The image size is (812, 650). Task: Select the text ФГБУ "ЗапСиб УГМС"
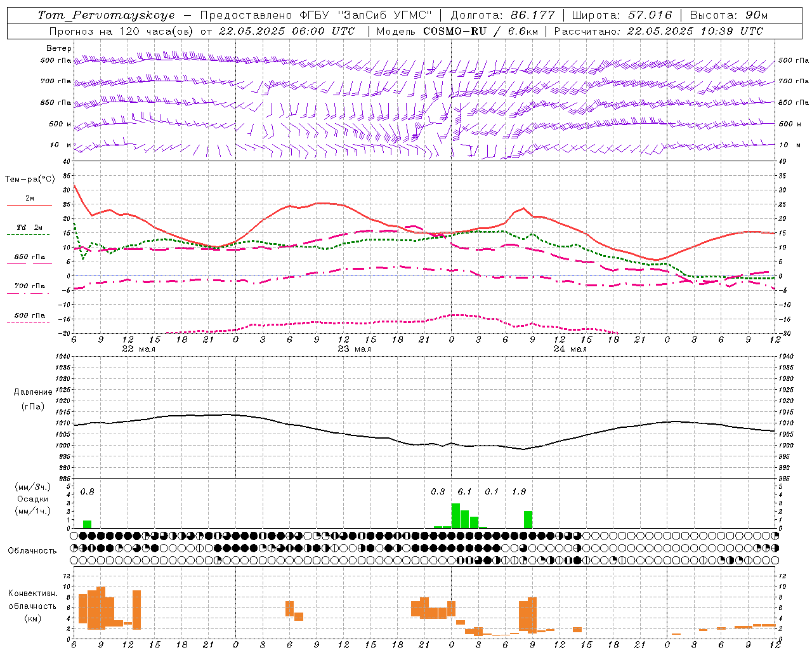365,15
